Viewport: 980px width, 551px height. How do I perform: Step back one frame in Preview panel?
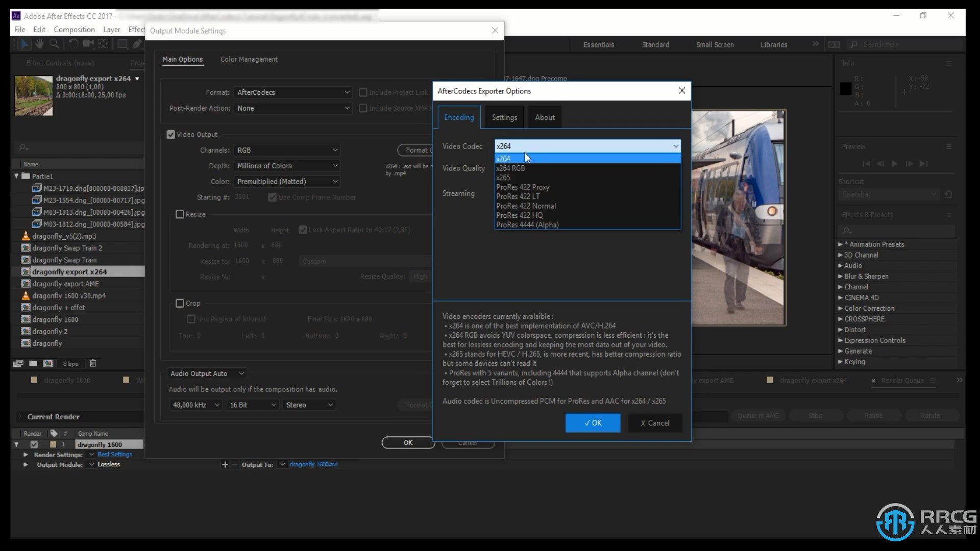click(x=880, y=164)
